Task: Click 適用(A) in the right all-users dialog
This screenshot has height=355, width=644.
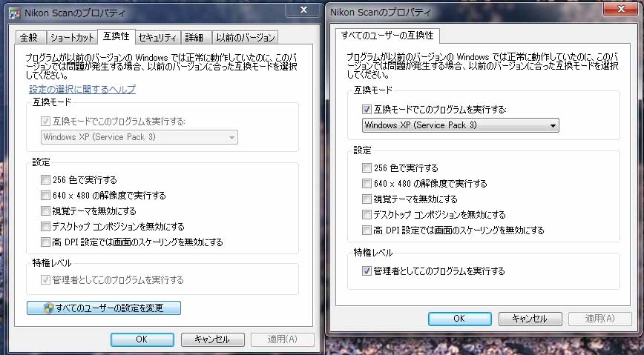Action: [x=600, y=319]
